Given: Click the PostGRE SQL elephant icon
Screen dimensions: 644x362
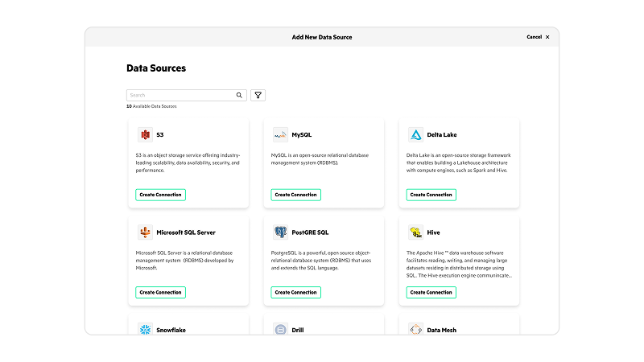Looking at the screenshot, I should coord(280,232).
